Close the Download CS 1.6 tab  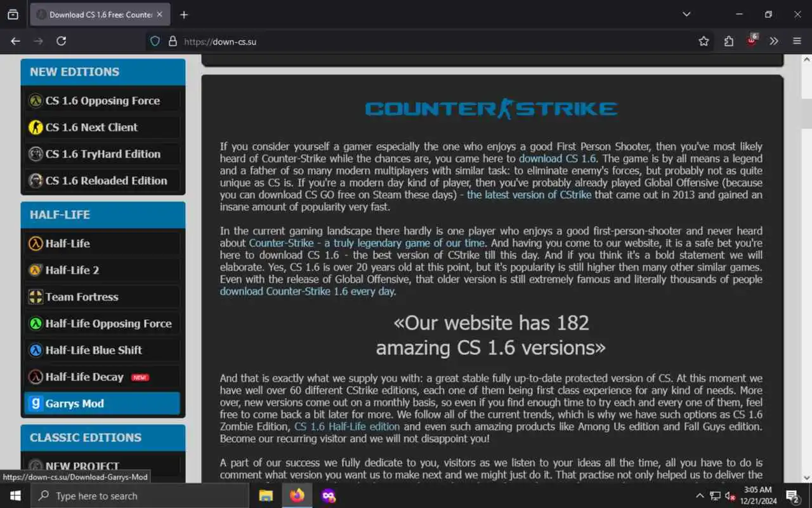[x=159, y=15]
